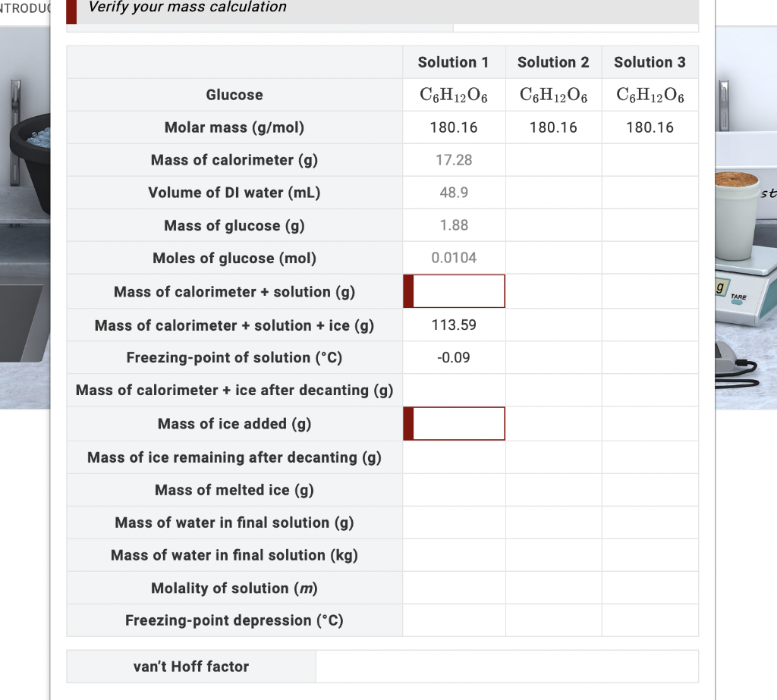Click the value 113.59 in Solution 1

click(454, 325)
